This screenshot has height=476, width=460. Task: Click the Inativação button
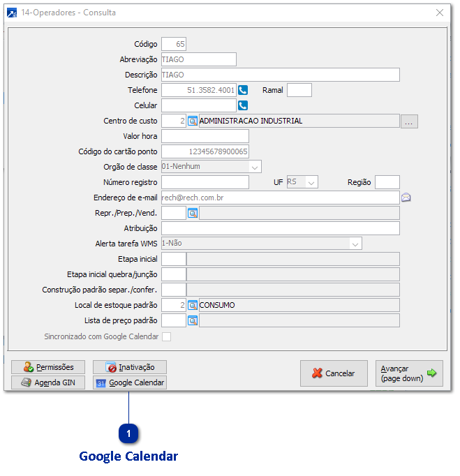pyautogui.click(x=130, y=367)
